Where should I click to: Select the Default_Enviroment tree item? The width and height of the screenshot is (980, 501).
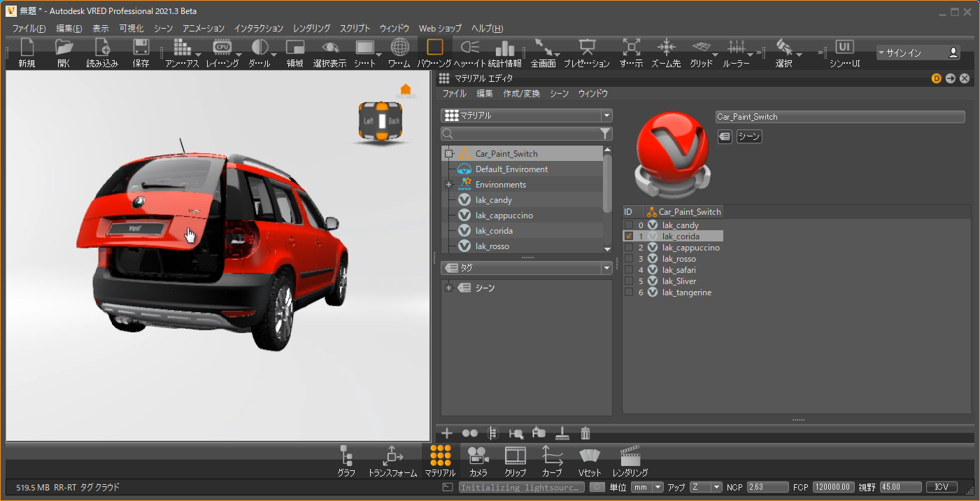tap(512, 169)
